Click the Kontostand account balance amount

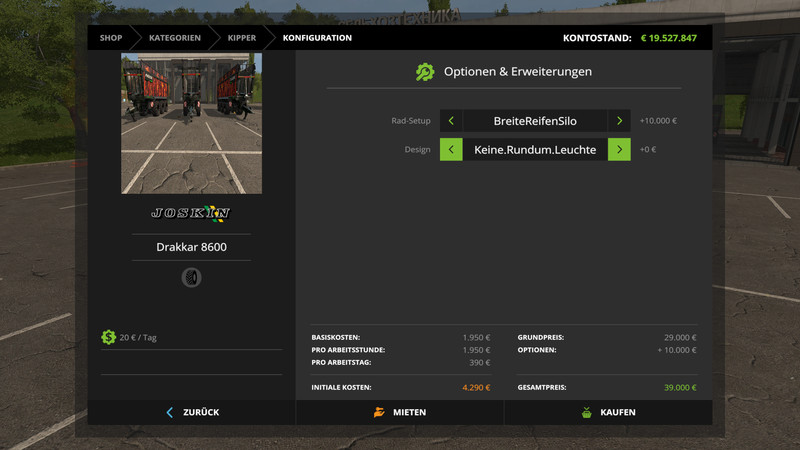point(668,38)
